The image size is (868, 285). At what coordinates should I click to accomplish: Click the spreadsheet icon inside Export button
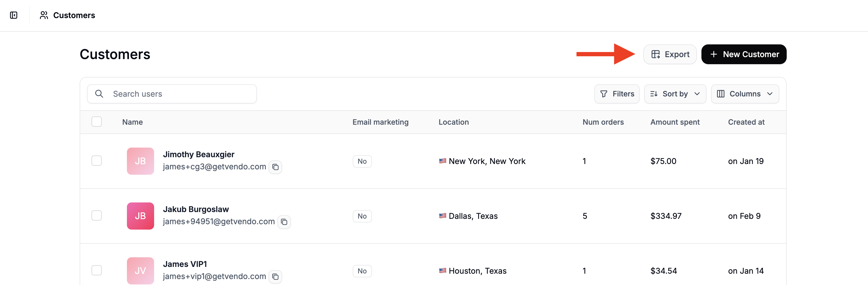point(656,54)
